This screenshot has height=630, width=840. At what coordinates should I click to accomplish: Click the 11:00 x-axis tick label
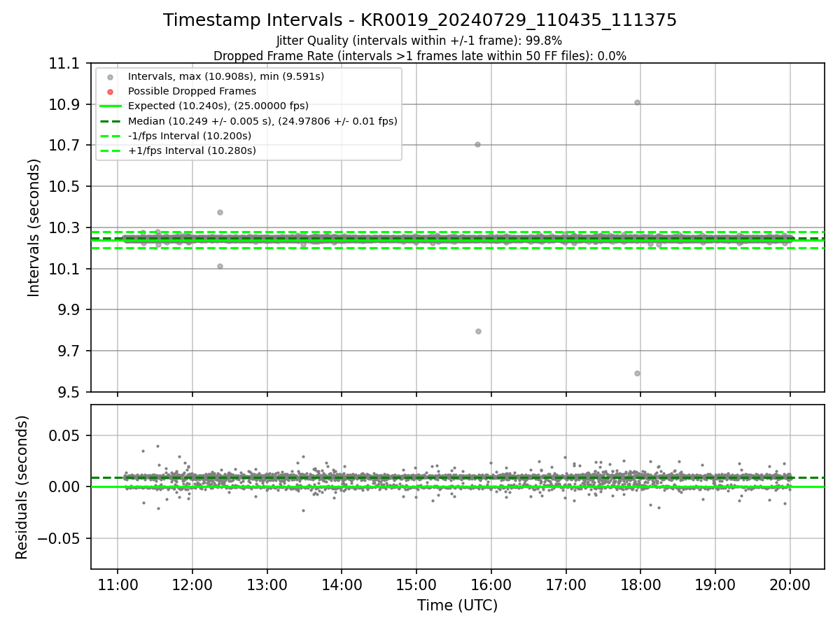pyautogui.click(x=117, y=585)
